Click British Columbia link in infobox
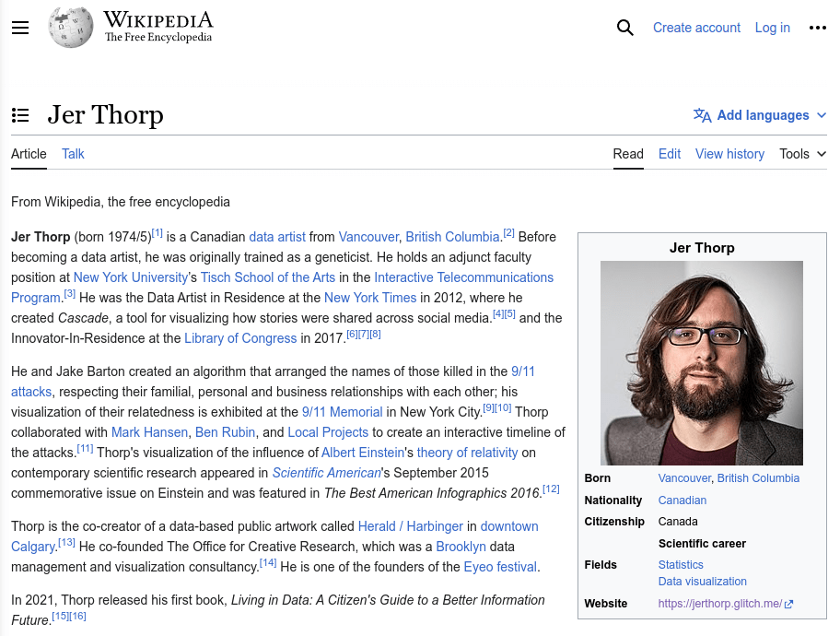Screen dimensions: 840x636 coord(758,478)
